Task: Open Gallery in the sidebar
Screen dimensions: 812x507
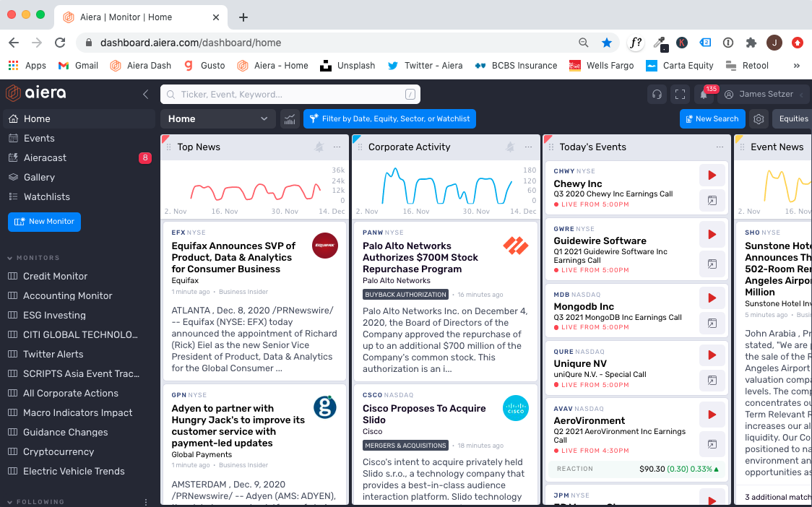Action: click(79, 177)
